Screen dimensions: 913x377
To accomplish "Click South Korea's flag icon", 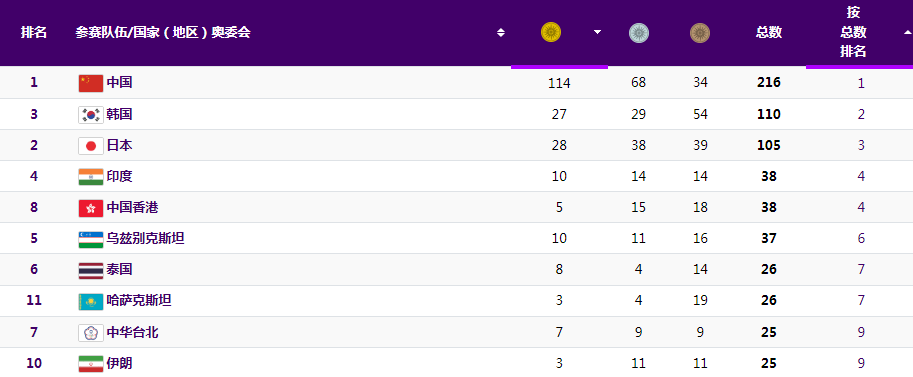I will coord(91,114).
